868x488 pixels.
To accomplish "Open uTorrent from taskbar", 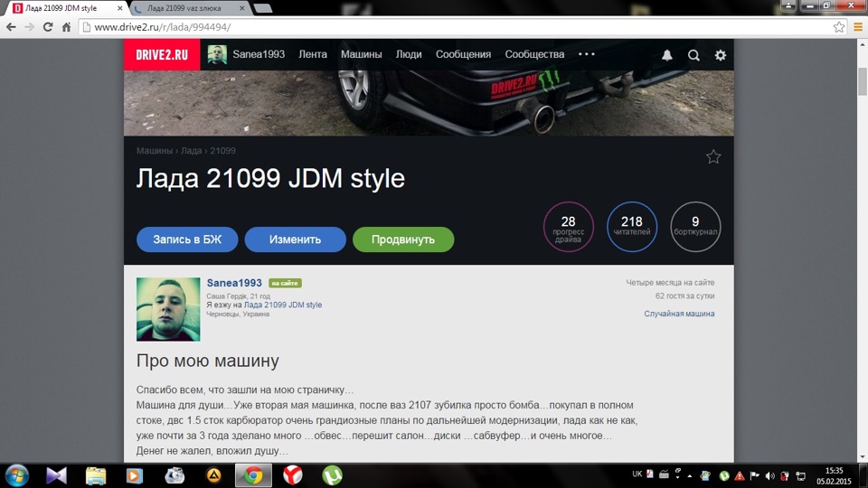I will point(332,475).
